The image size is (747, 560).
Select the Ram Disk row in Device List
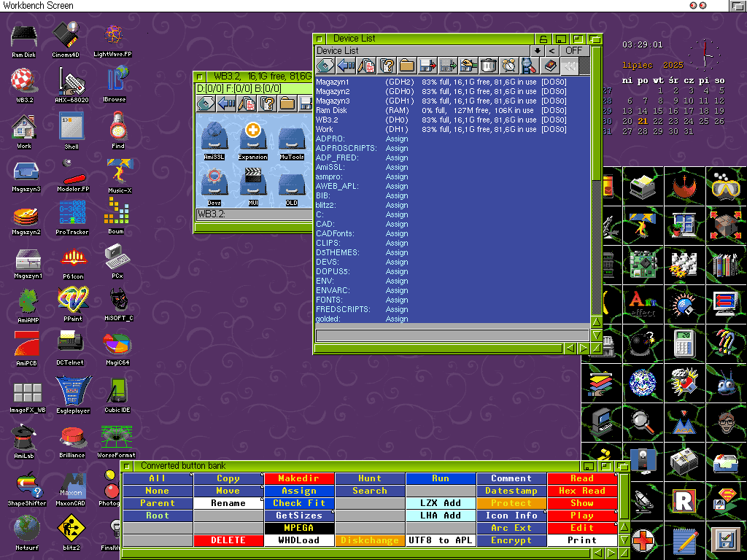point(452,111)
